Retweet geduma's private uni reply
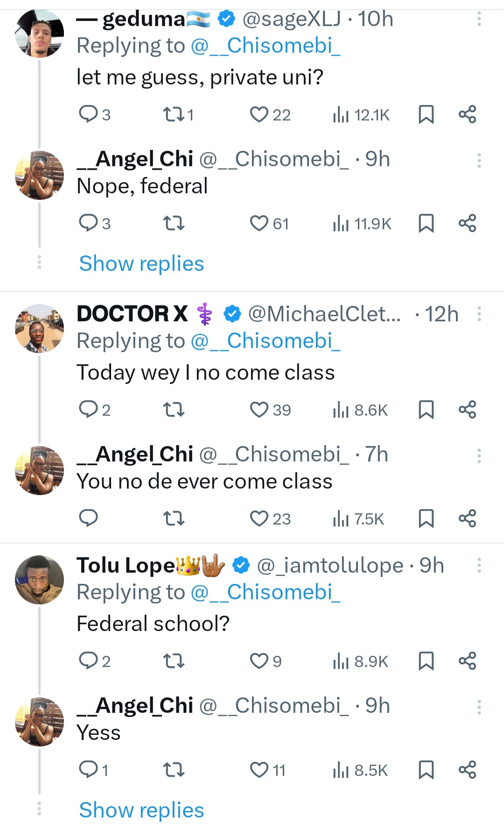Screen dimensions: 504x824 [x=173, y=114]
